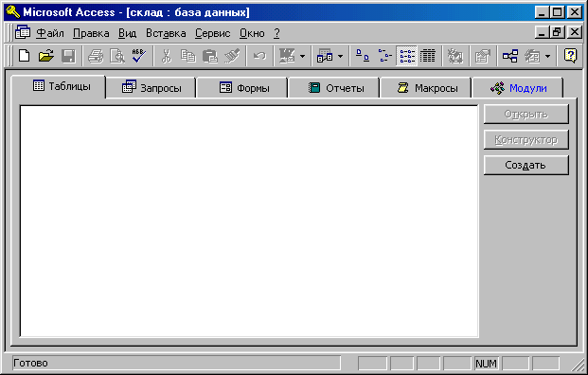Viewport: 588px width, 375px height.
Task: Open the Правка menu
Action: pyautogui.click(x=91, y=33)
